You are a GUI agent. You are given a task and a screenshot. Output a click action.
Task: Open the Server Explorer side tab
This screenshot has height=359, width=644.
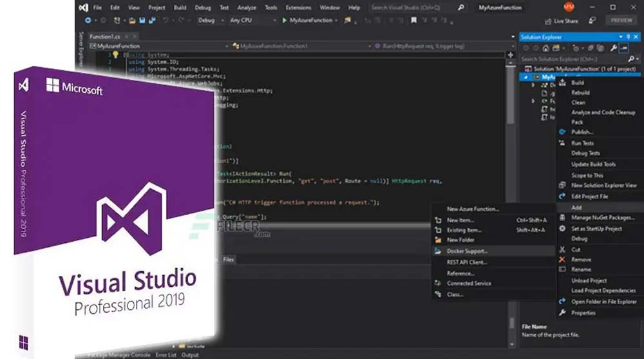pos(80,48)
